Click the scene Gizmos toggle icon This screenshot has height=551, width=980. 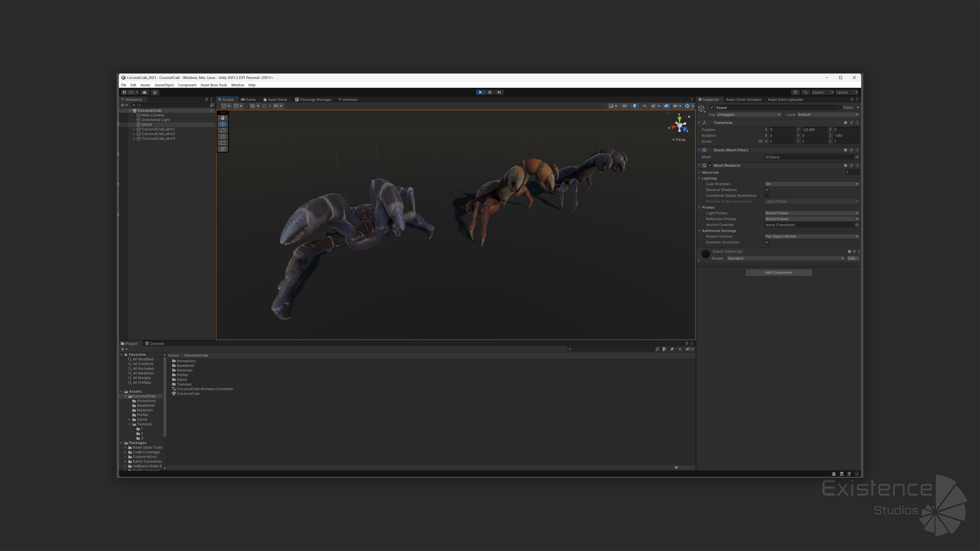[x=687, y=106]
